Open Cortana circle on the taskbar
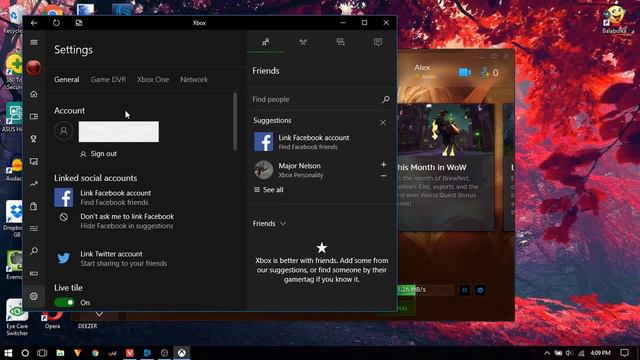This screenshot has width=640, height=360. pyautogui.click(x=25, y=353)
